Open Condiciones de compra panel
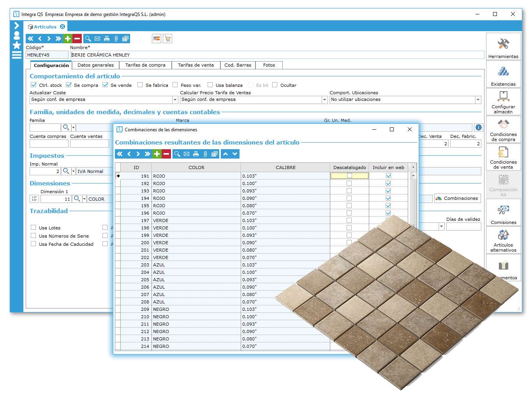The image size is (532, 402). point(503,129)
